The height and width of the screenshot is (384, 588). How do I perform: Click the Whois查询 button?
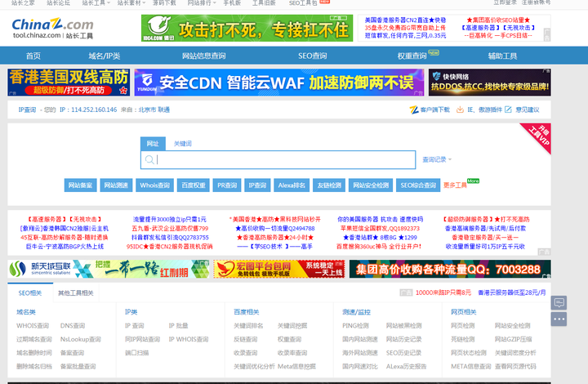[155, 185]
